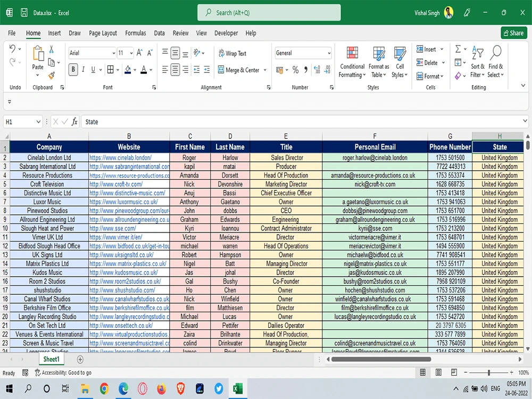Screen dimensions: 532x399
Task: Apply Comma Style format
Action: (x=306, y=70)
